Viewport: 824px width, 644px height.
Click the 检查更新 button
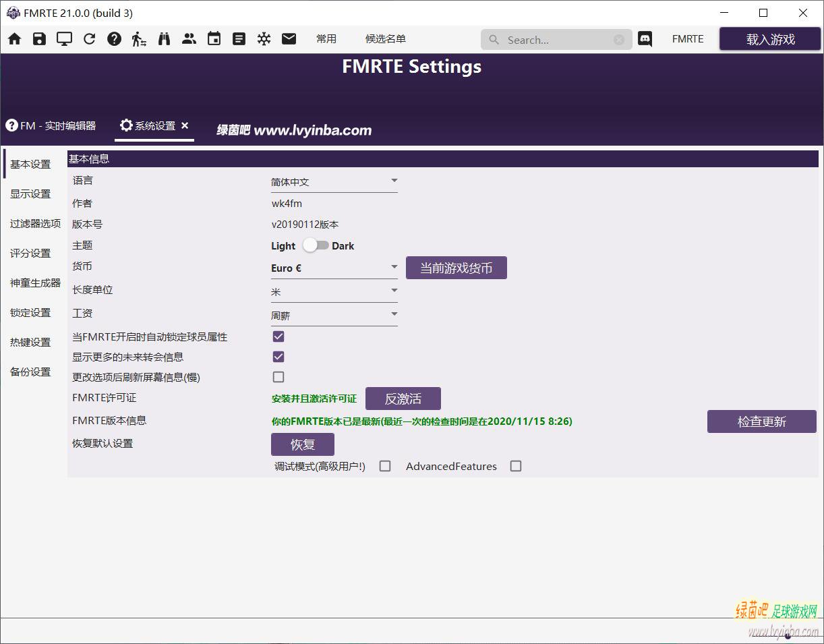[x=762, y=421]
